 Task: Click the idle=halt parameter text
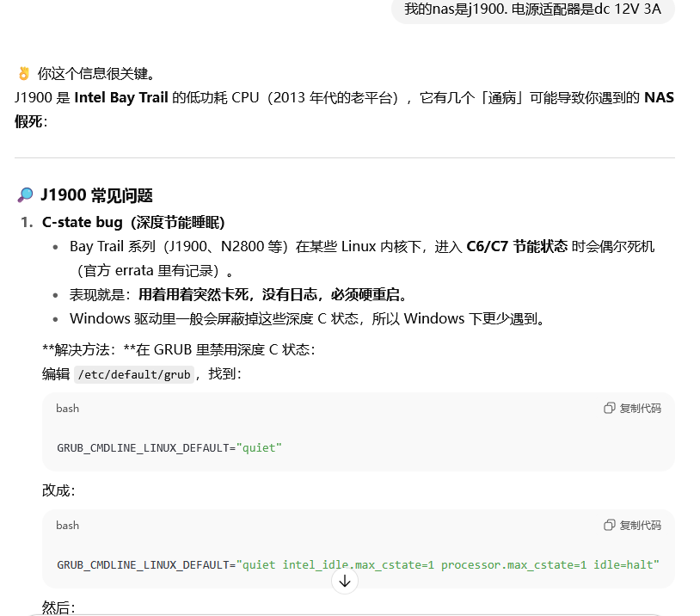623,565
